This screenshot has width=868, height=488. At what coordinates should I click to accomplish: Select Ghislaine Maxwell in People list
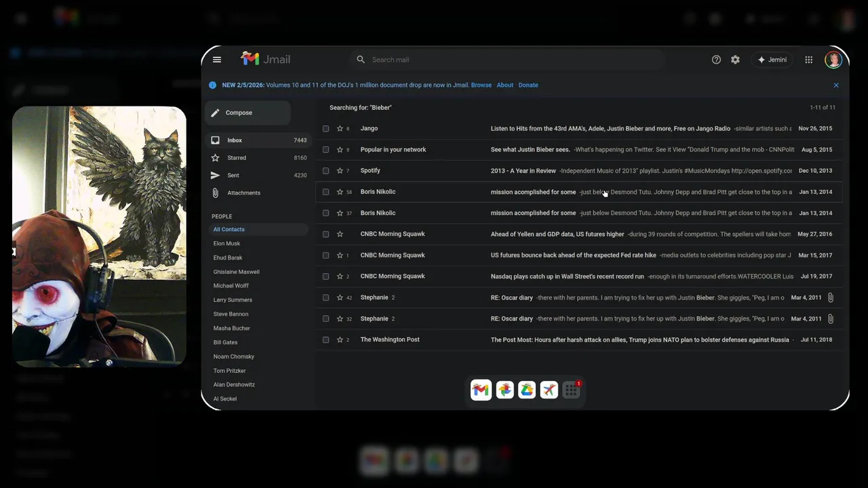click(x=237, y=272)
